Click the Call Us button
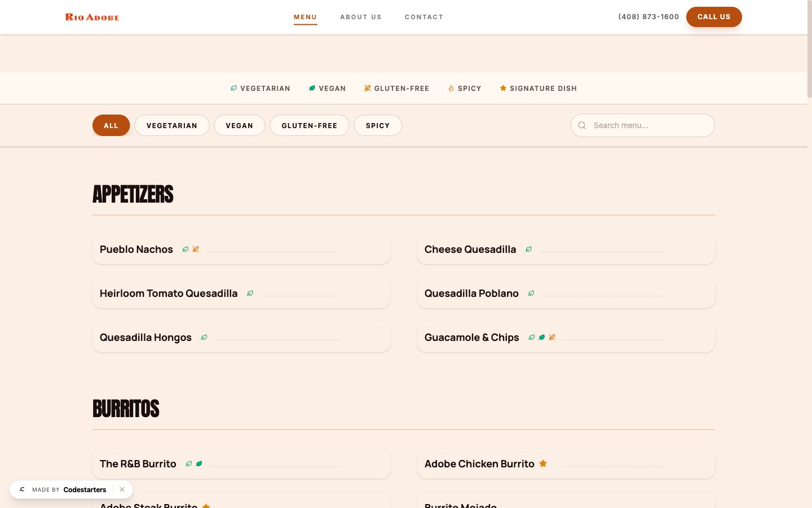Viewport: 812px width, 508px height. tap(714, 17)
